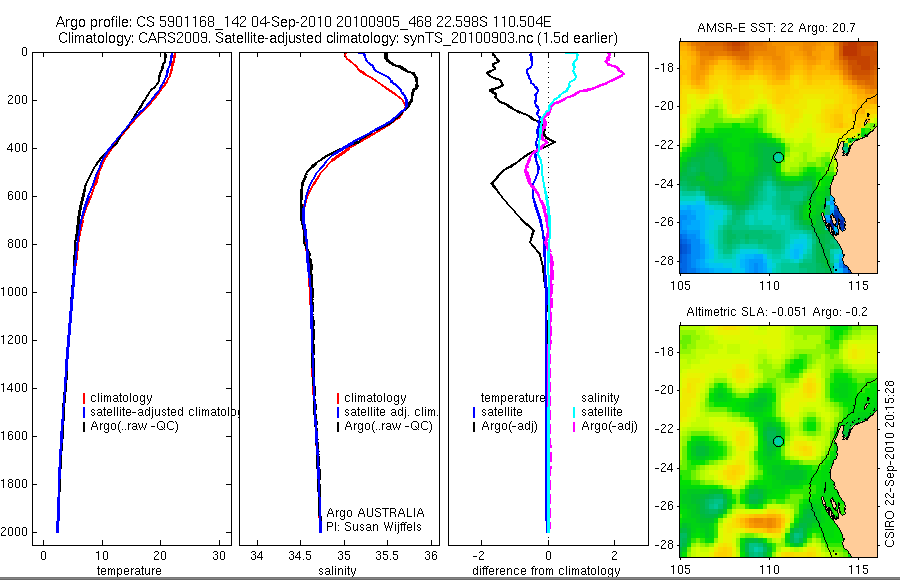Click the salinity axis label
This screenshot has width=900, height=580.
338,570
